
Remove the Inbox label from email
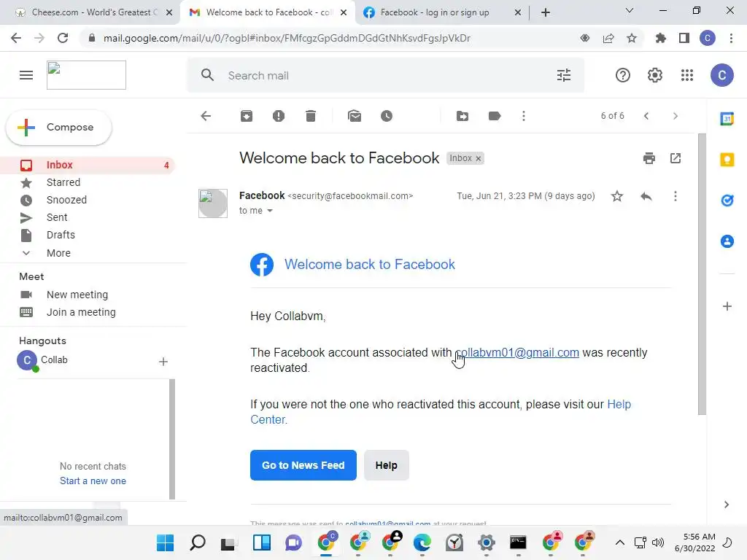coord(479,158)
